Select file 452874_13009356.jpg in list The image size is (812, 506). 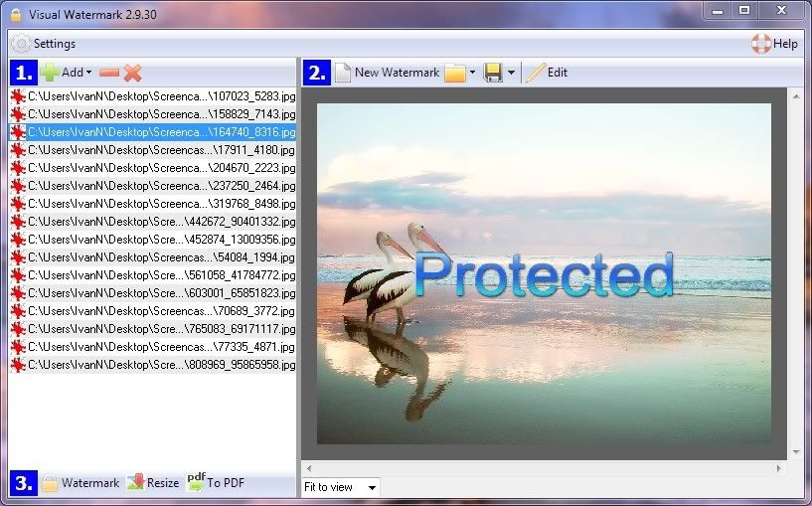tap(153, 240)
